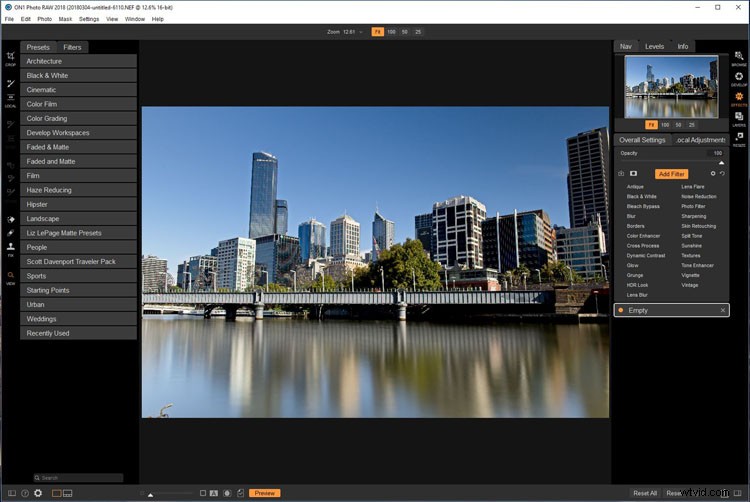
Task: Set navigator zoom to 50
Action: pos(678,125)
